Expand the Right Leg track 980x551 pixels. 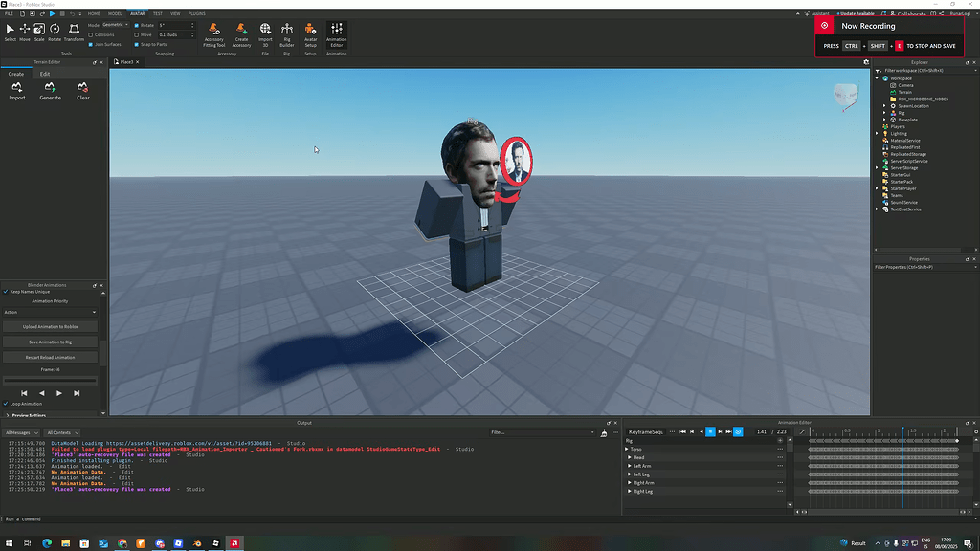(x=630, y=491)
